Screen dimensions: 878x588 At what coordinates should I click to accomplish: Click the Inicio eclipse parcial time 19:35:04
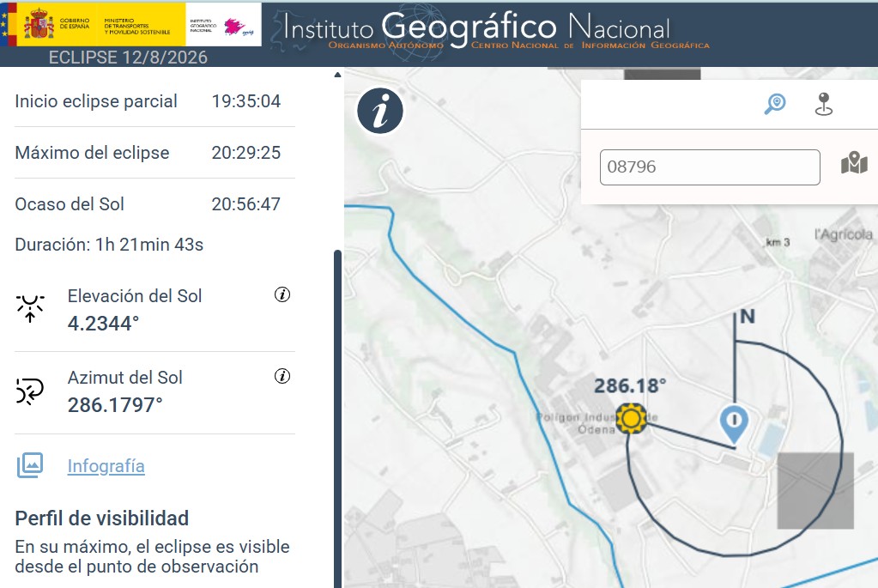(x=245, y=101)
